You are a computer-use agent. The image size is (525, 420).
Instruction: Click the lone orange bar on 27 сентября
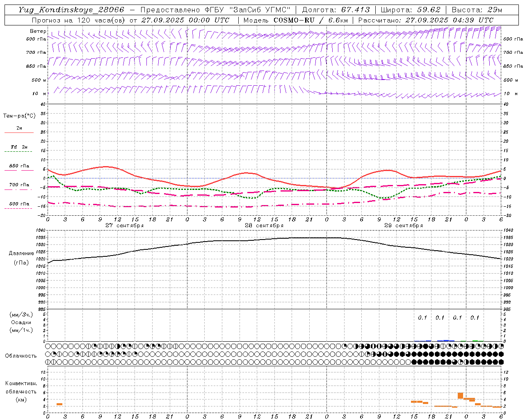(x=59, y=404)
